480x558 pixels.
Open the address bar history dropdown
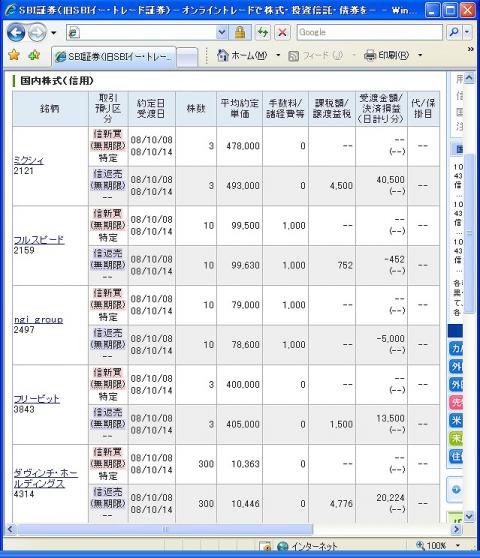[x=222, y=33]
